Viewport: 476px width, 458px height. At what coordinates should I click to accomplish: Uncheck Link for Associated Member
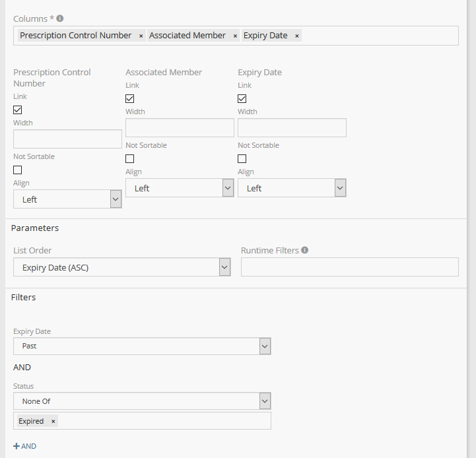pyautogui.click(x=130, y=99)
